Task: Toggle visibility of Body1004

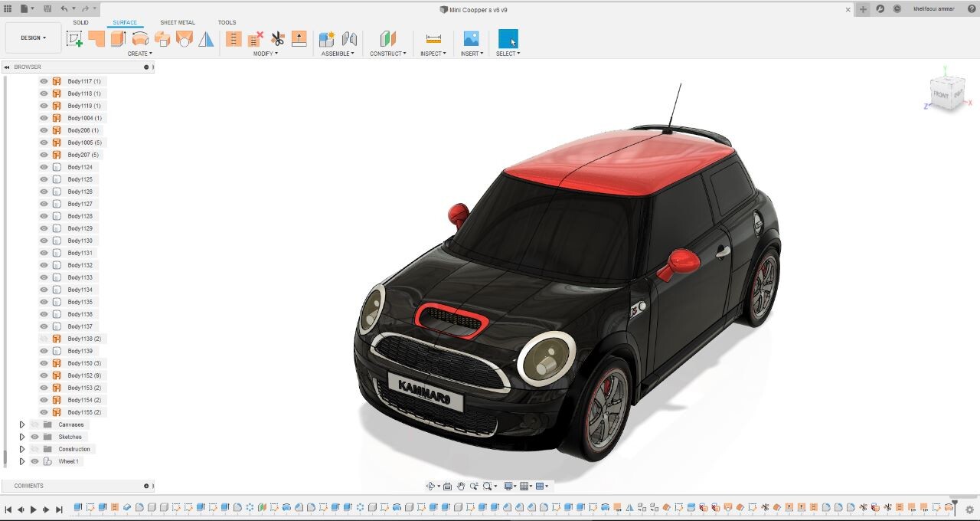Action: point(44,118)
